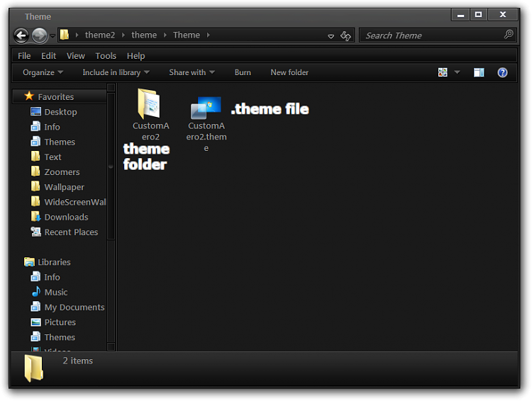Viewport: 532px width, 401px height.
Task: Open the recent pages dropdown beside Forward
Action: (52, 35)
